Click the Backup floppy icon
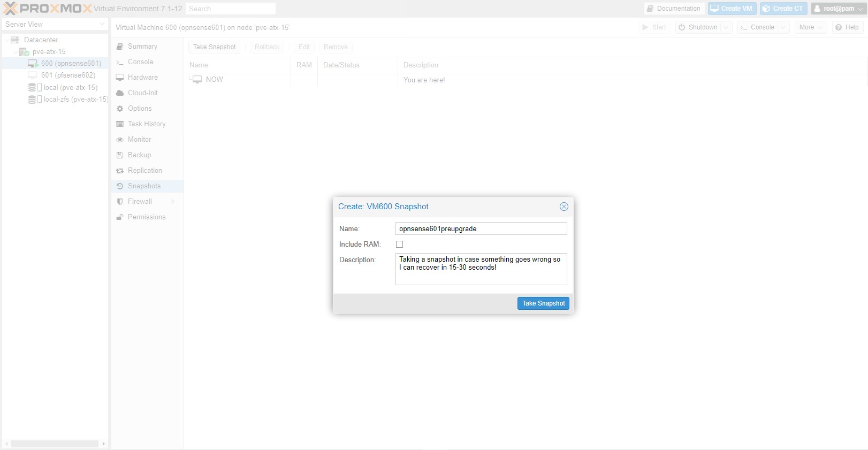 (120, 155)
